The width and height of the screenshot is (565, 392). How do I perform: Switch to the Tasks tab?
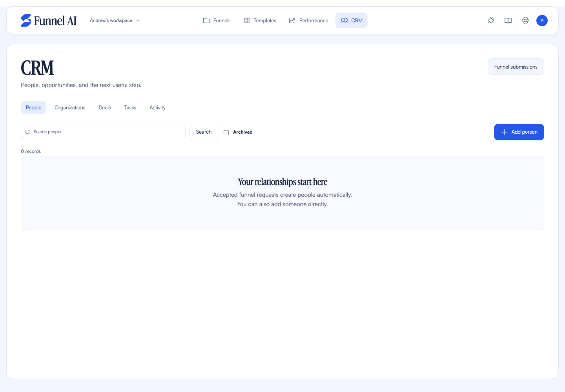pos(130,108)
